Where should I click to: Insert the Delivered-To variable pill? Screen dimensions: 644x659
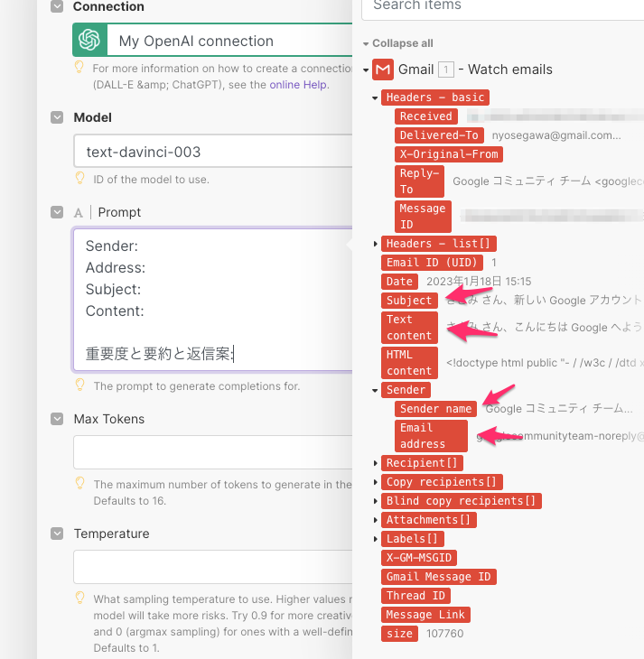(439, 135)
